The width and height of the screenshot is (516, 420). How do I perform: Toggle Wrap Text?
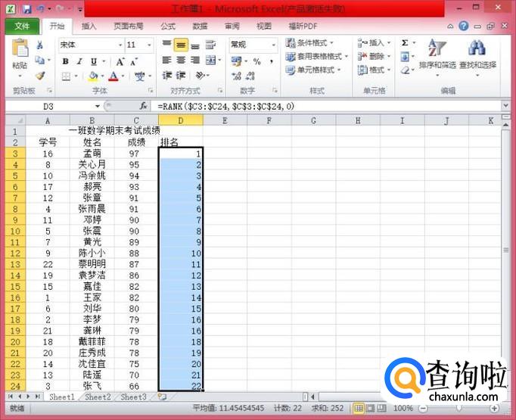tap(210, 45)
